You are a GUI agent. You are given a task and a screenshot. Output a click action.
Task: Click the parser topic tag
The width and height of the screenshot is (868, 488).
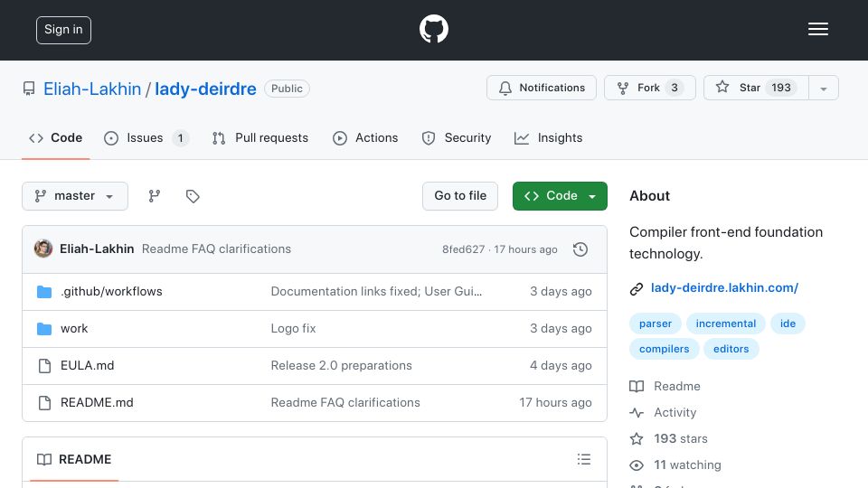(x=656, y=324)
